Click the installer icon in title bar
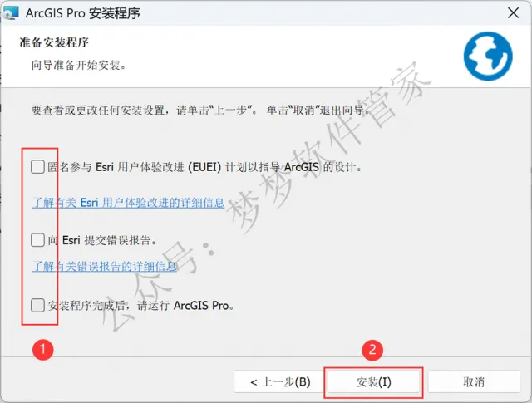Screen dimensions: 532x403 [x=11, y=12]
